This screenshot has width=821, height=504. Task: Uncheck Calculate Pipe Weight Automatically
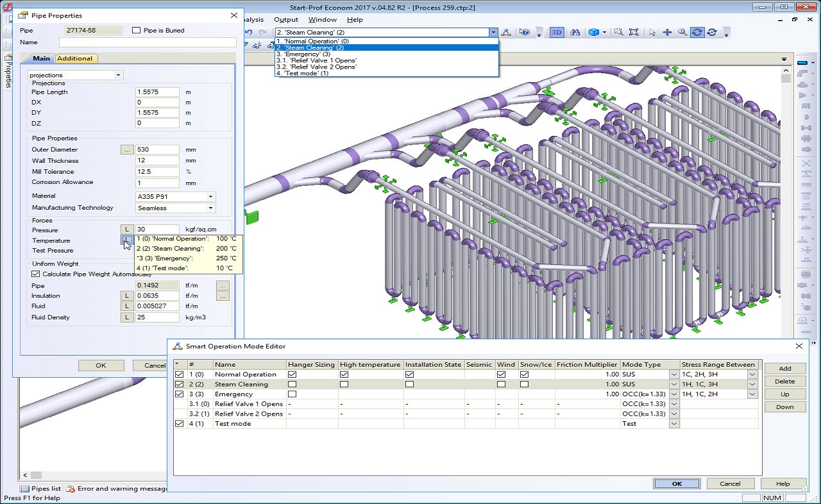coord(35,274)
